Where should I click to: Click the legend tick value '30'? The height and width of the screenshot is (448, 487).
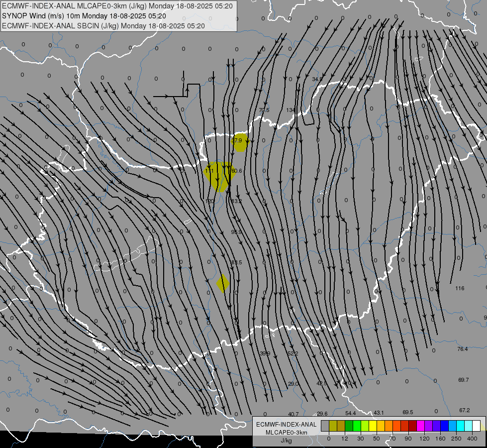(361, 439)
